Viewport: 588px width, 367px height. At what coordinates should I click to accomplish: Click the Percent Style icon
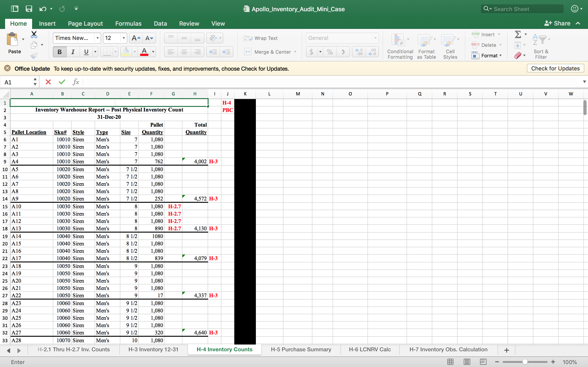[330, 52]
